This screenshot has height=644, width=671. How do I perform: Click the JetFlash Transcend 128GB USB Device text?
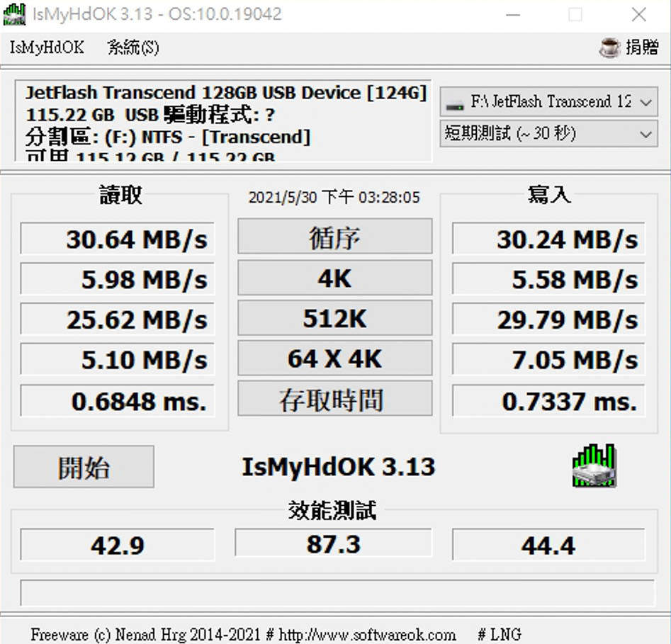click(x=226, y=92)
